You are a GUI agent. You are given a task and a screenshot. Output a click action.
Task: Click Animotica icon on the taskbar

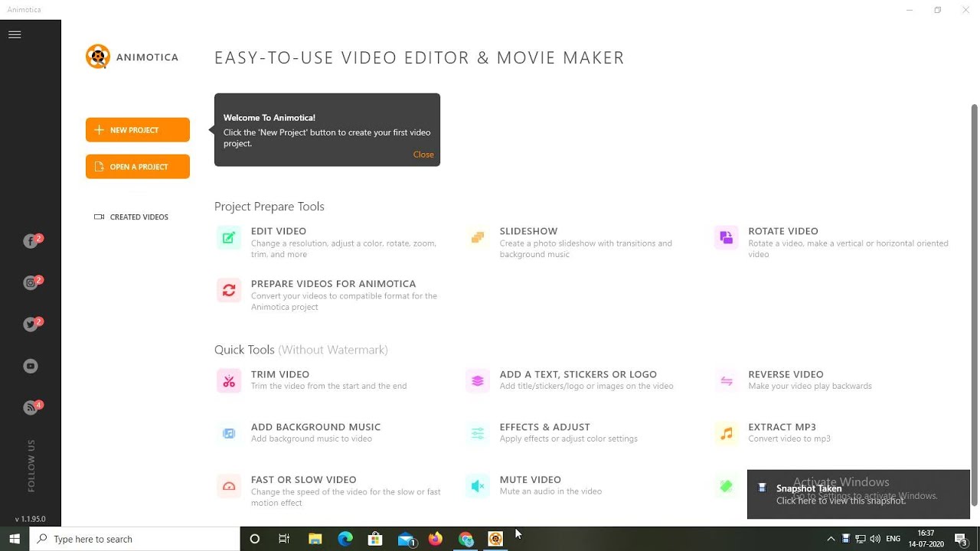tap(495, 539)
